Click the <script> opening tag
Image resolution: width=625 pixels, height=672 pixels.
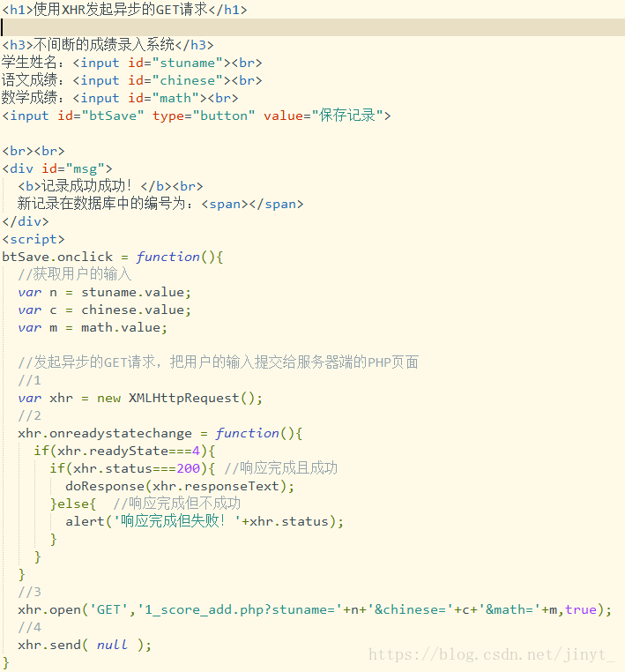(33, 239)
